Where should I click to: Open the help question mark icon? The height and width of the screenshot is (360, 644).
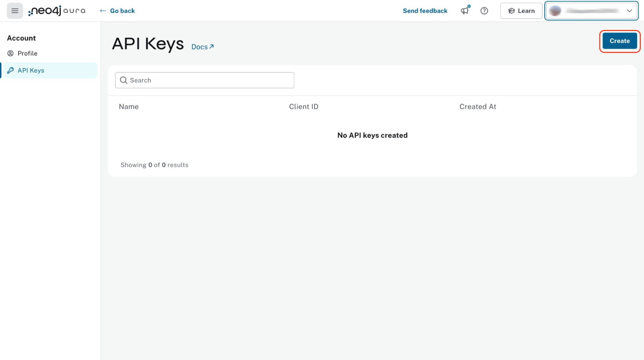tap(484, 11)
